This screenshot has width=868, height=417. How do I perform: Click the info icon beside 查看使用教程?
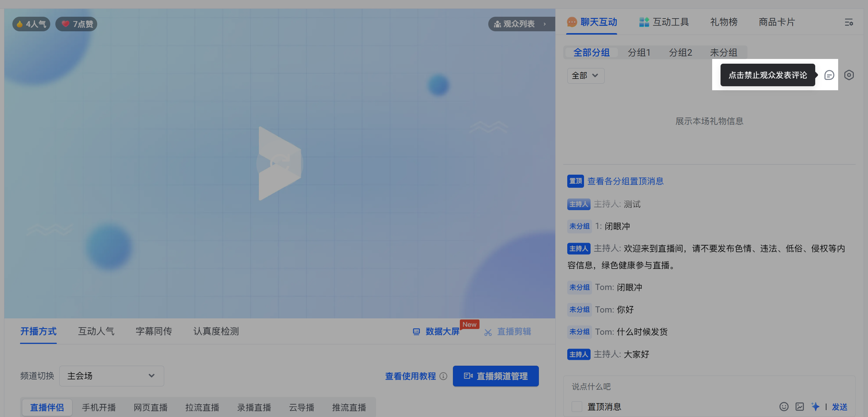[x=443, y=376]
